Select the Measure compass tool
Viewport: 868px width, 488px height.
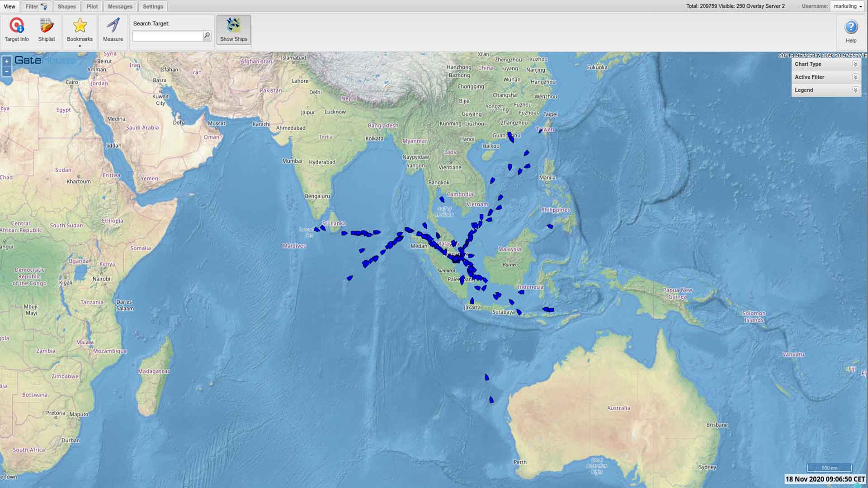(113, 30)
